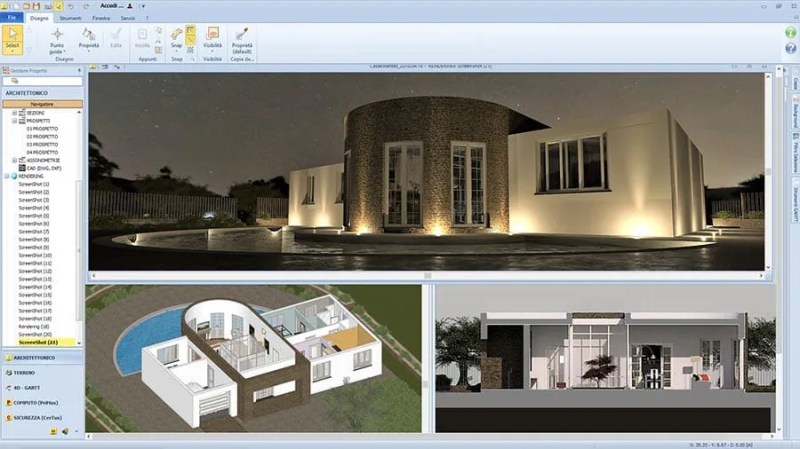This screenshot has height=449, width=800.
Task: Expand the ASSONOMETRIE tree node
Action: [x=14, y=160]
